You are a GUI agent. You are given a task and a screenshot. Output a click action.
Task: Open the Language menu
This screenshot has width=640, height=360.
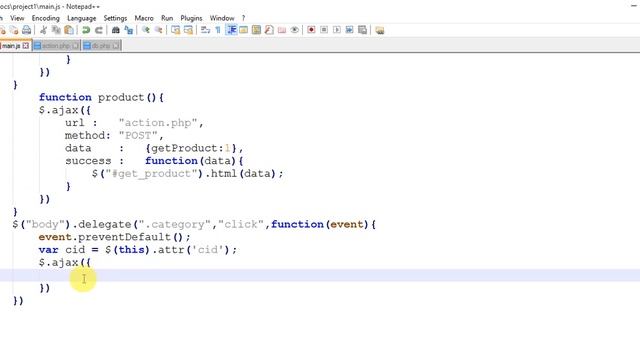[x=82, y=18]
